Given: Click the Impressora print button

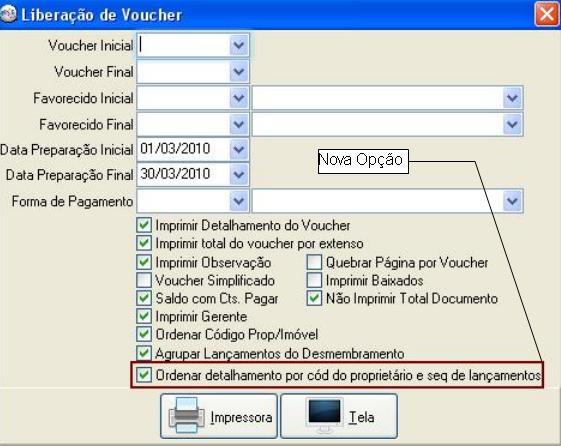Looking at the screenshot, I should click(x=219, y=416).
